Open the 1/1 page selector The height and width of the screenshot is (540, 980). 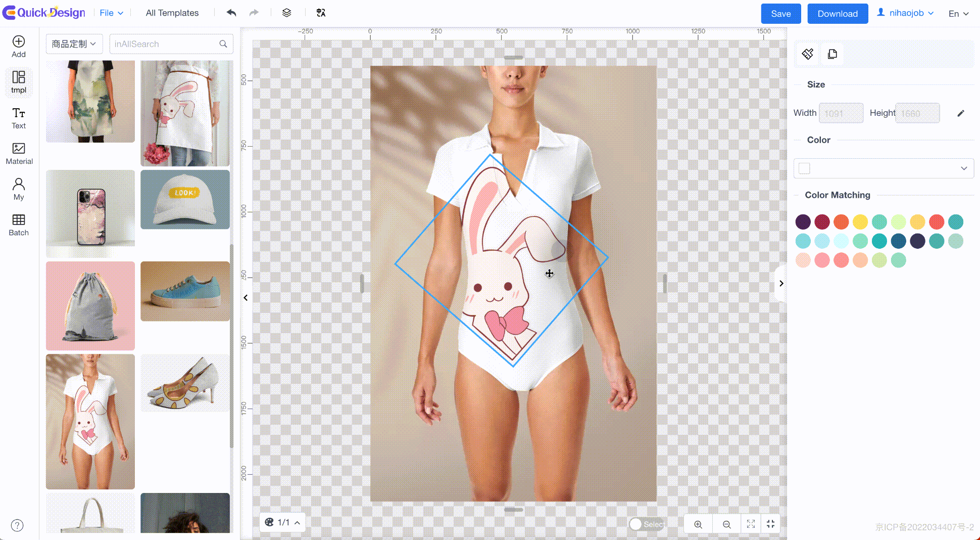point(283,522)
